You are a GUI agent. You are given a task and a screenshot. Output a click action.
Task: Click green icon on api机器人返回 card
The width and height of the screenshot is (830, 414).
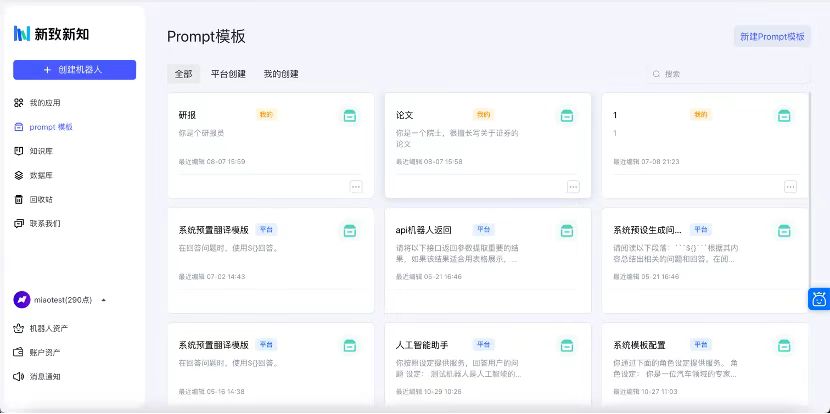pyautogui.click(x=567, y=230)
